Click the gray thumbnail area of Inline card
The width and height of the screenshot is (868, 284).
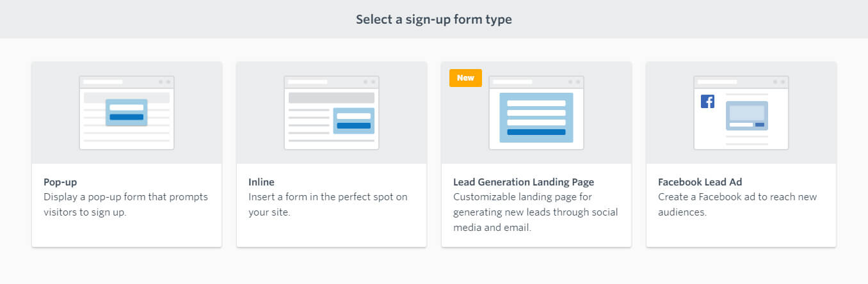pyautogui.click(x=332, y=113)
